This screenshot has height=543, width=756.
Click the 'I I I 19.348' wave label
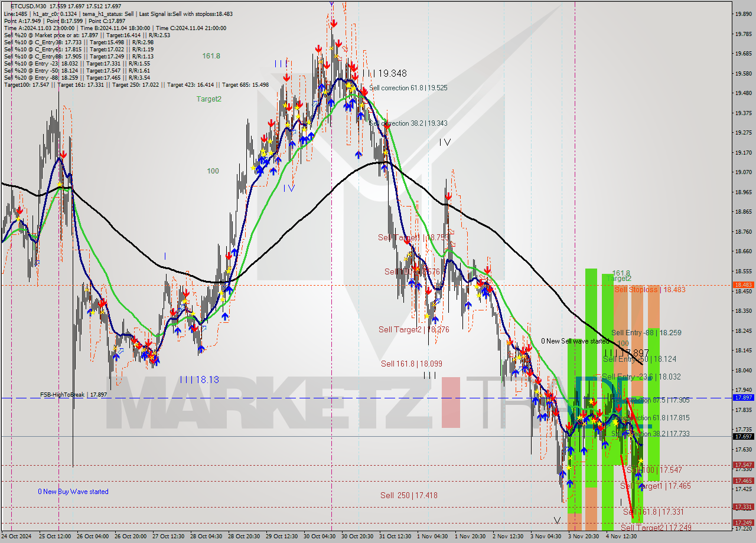[386, 74]
